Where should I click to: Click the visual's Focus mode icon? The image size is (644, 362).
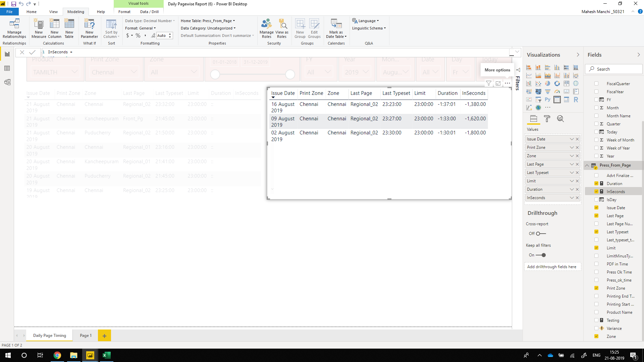click(498, 83)
